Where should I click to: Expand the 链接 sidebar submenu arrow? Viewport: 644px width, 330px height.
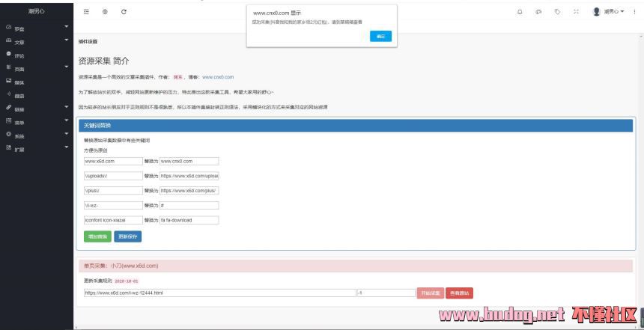(67, 107)
